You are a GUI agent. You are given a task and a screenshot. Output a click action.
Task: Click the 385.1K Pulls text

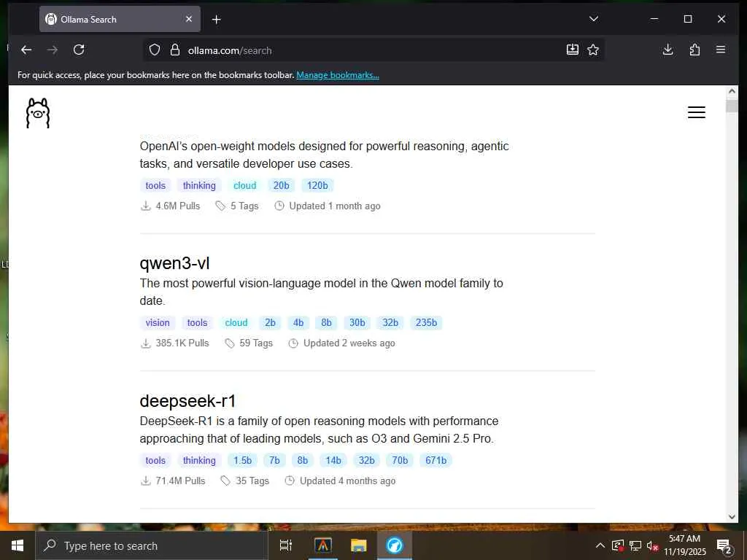click(x=182, y=343)
